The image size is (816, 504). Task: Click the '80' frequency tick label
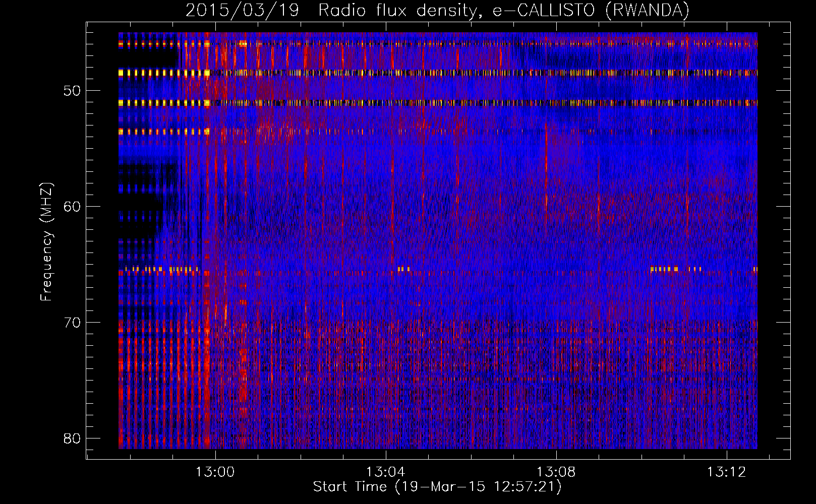tap(72, 438)
